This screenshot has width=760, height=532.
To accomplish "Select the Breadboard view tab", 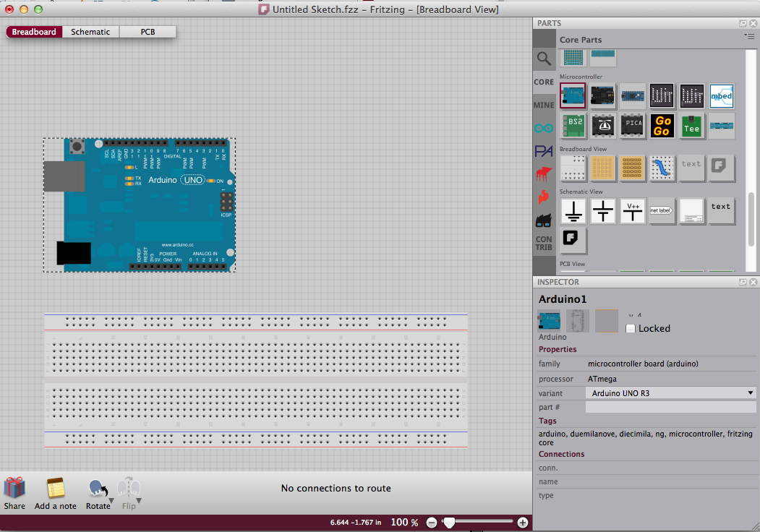I will tap(34, 32).
